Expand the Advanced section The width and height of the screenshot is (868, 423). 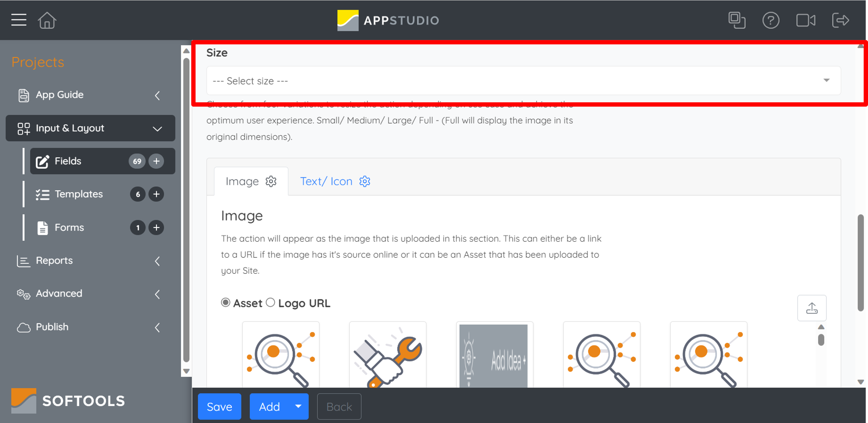[x=157, y=294]
